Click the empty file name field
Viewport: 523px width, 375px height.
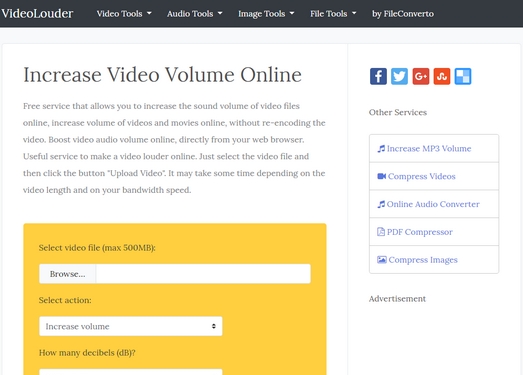coord(203,274)
